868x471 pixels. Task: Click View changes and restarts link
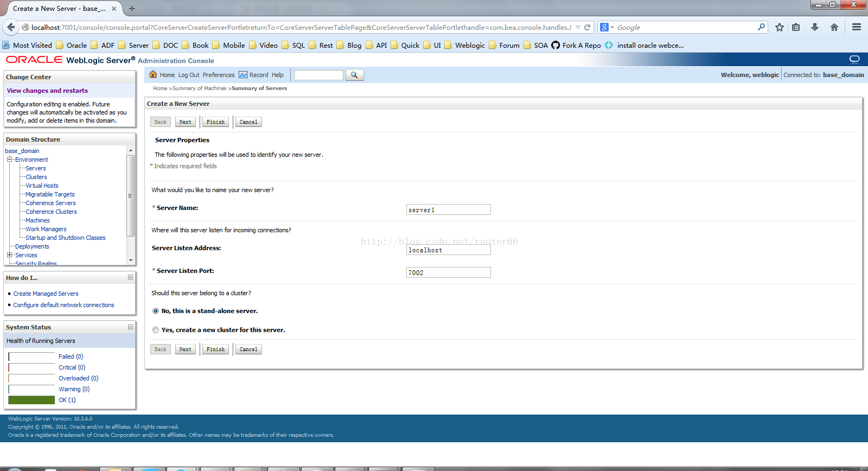(47, 91)
